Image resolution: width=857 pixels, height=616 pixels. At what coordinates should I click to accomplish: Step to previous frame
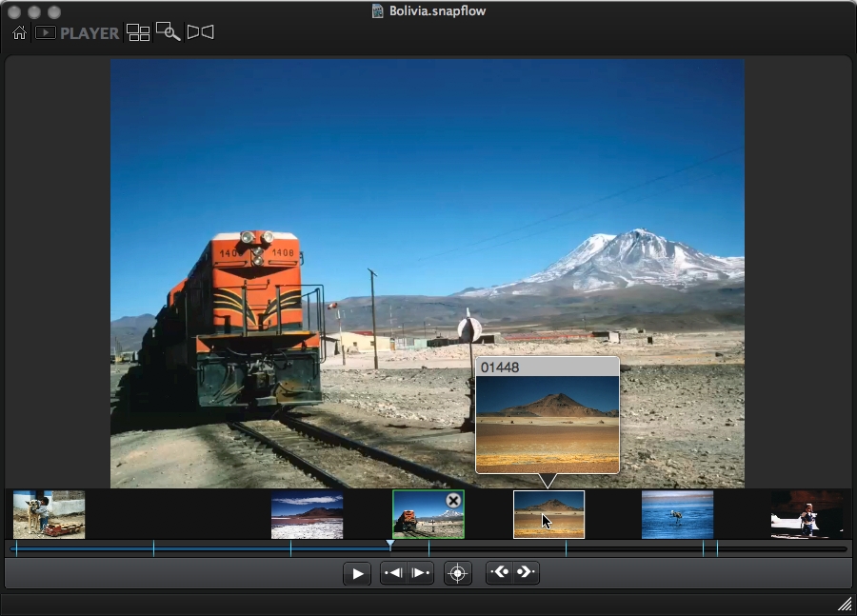tap(393, 573)
